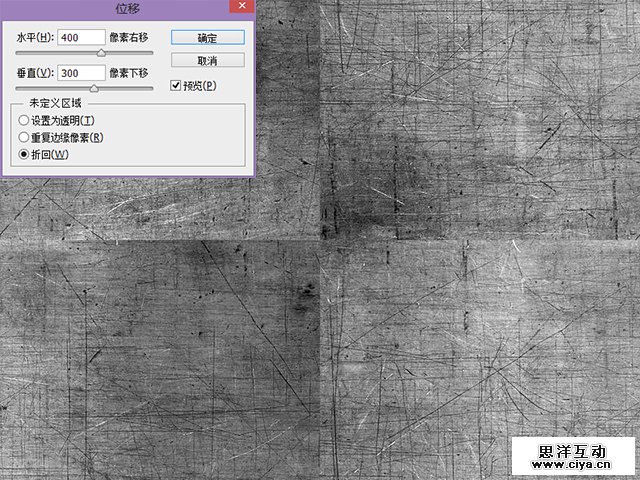Close the 位移 dialog
Screen dimensions: 640x480
click(x=242, y=6)
